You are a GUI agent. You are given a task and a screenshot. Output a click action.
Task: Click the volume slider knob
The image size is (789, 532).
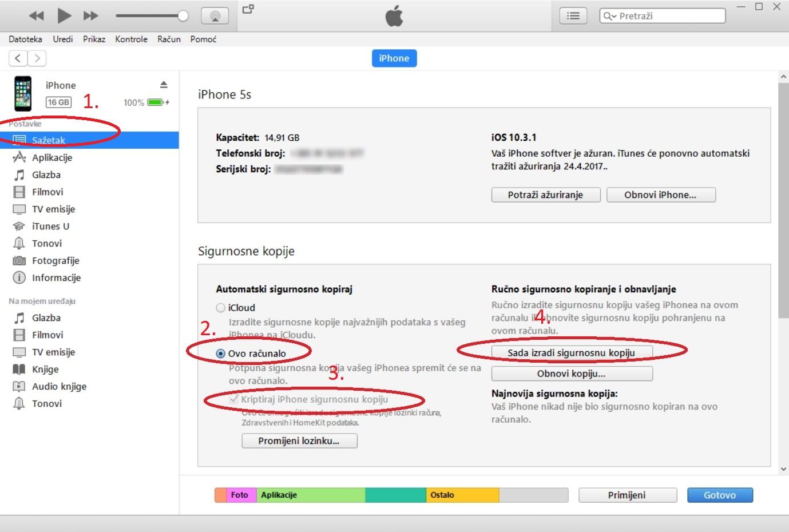[x=183, y=16]
